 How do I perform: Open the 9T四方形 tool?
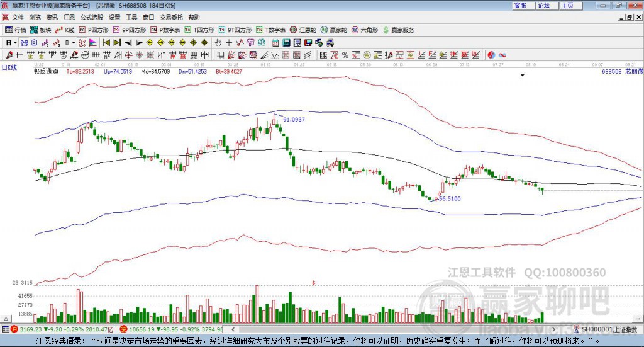click(x=235, y=30)
